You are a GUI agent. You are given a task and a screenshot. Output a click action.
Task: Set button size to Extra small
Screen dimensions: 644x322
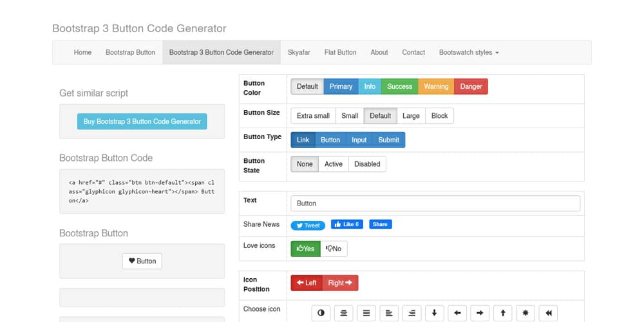click(313, 116)
